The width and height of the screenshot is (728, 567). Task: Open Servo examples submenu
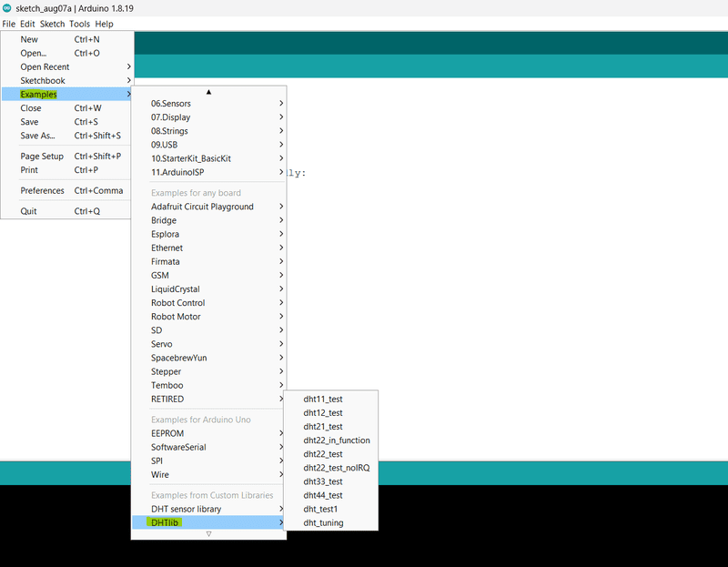tap(208, 344)
